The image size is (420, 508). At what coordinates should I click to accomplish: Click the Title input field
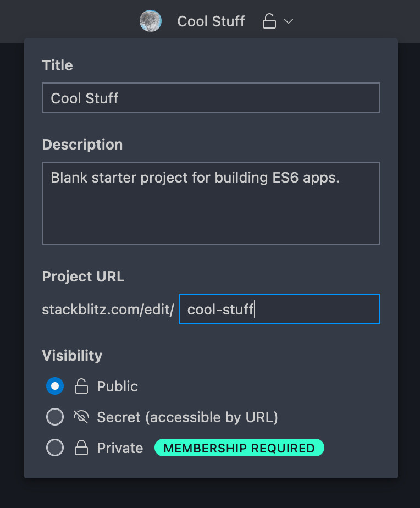click(211, 98)
